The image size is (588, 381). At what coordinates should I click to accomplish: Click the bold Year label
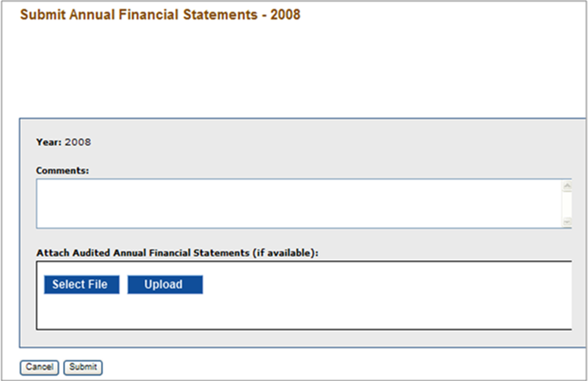click(49, 142)
